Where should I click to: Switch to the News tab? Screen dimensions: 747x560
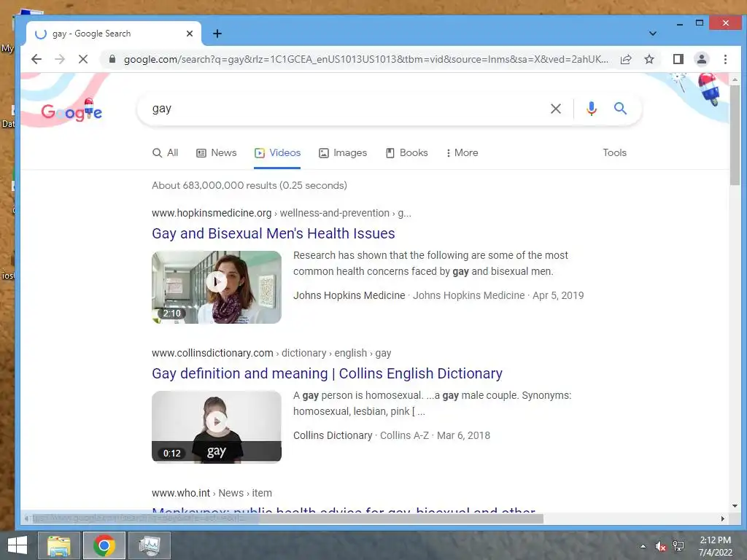(x=216, y=153)
